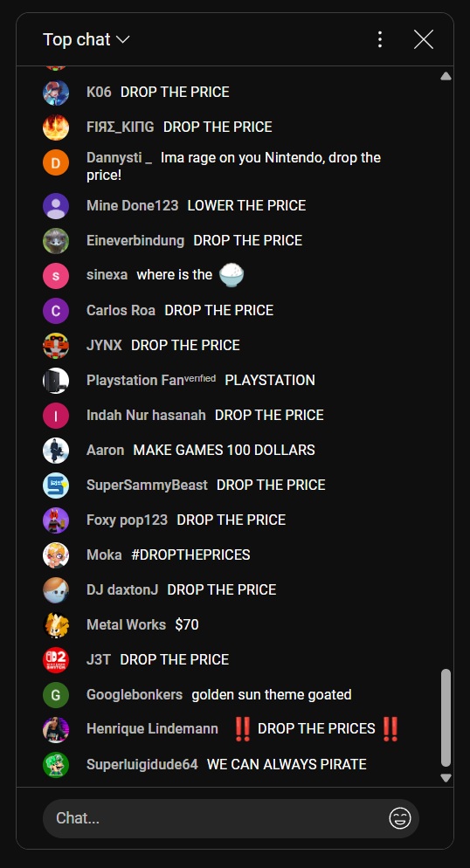Screen dimensions: 470x868
Task: Open K06's profile avatar
Action: pos(56,93)
